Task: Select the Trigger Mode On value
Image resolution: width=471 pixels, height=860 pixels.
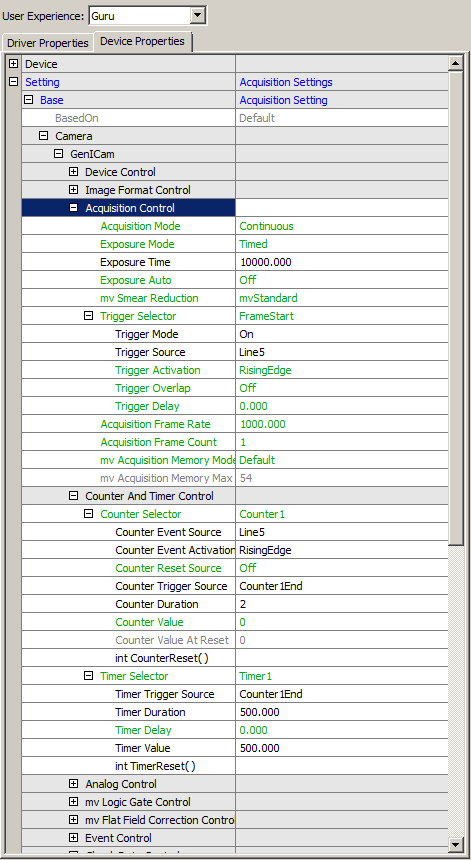Action: click(342, 334)
